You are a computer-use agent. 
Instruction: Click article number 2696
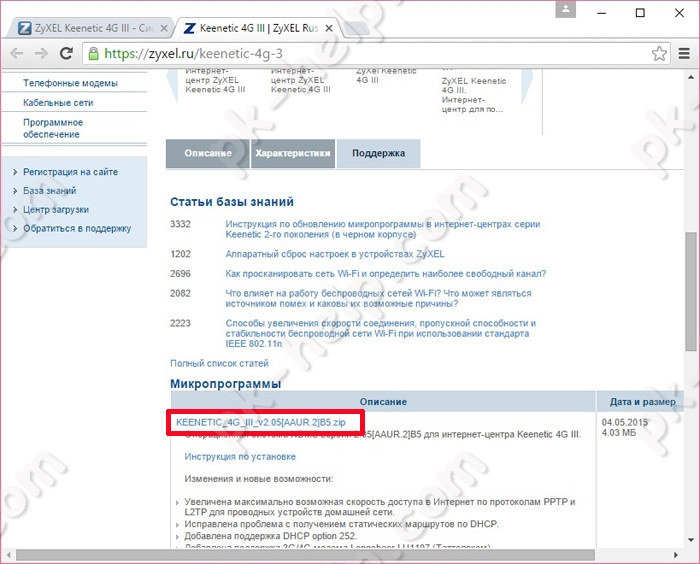click(x=180, y=274)
